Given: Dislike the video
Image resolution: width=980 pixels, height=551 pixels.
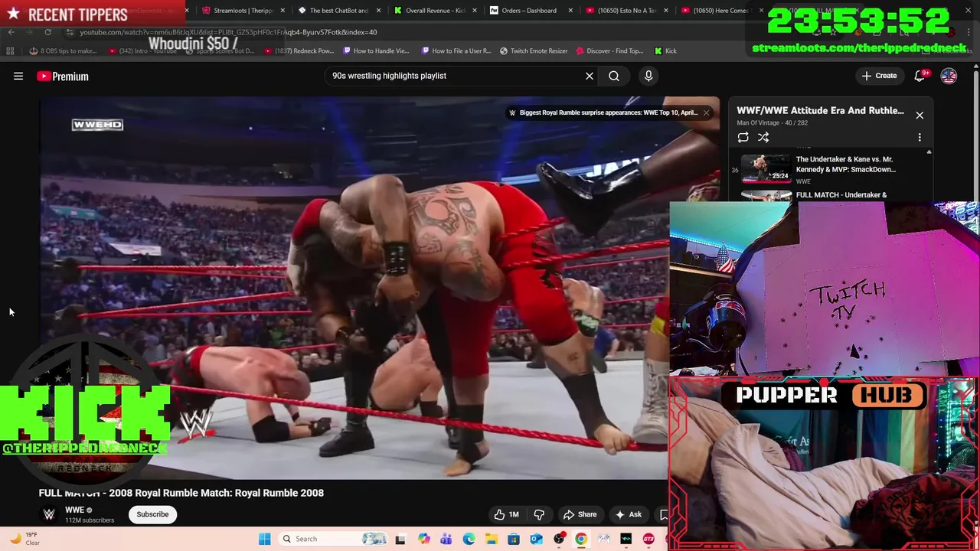Looking at the screenshot, I should coord(539,514).
